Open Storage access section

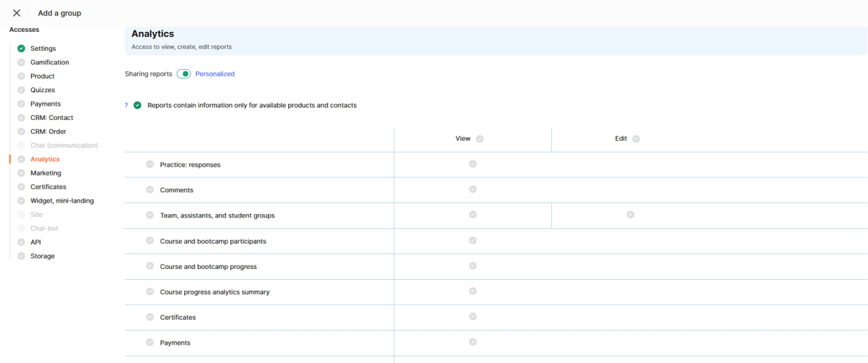point(42,256)
